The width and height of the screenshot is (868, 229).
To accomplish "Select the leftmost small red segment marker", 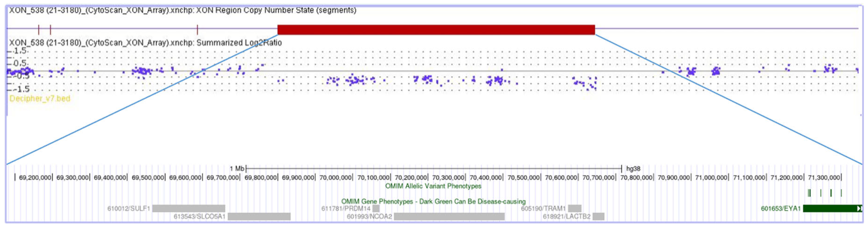I will tap(39, 30).
